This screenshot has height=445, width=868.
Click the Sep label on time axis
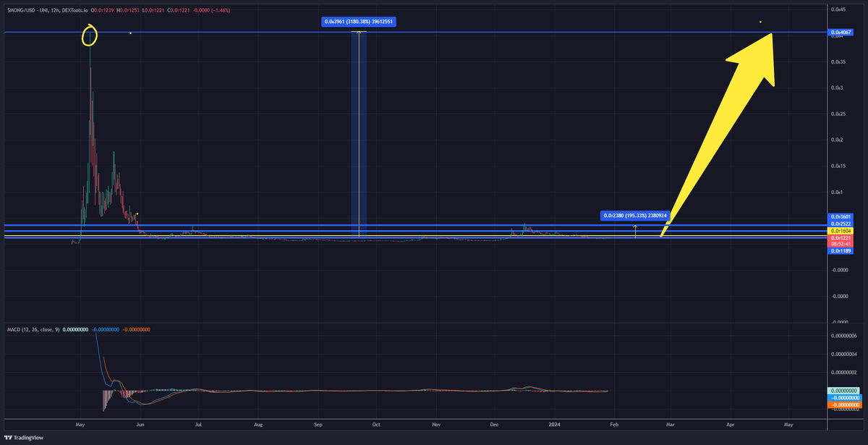click(317, 425)
